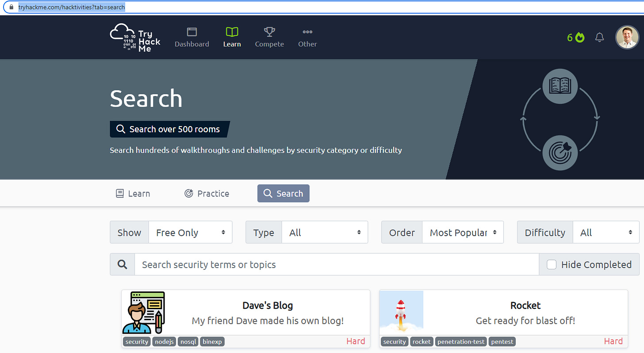Click the Search page heading

click(146, 98)
